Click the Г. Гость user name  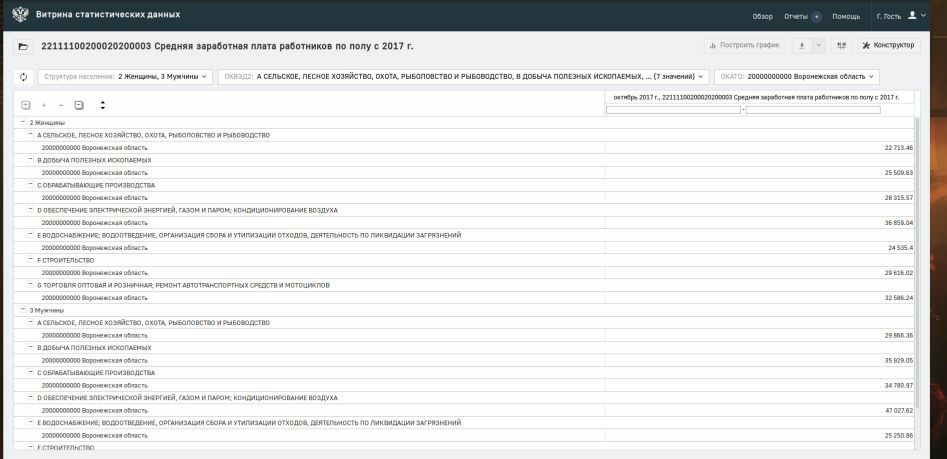click(x=888, y=16)
